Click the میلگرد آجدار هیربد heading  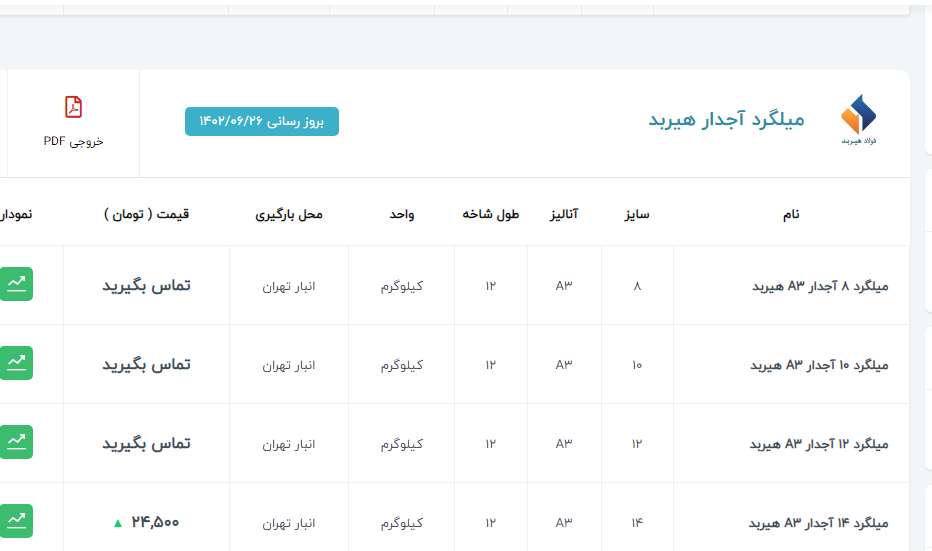(726, 120)
